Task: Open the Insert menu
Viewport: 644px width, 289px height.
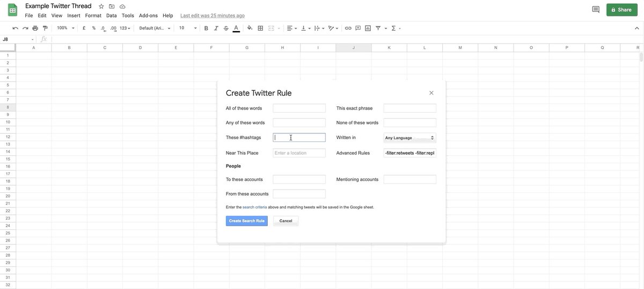Action: click(74, 16)
